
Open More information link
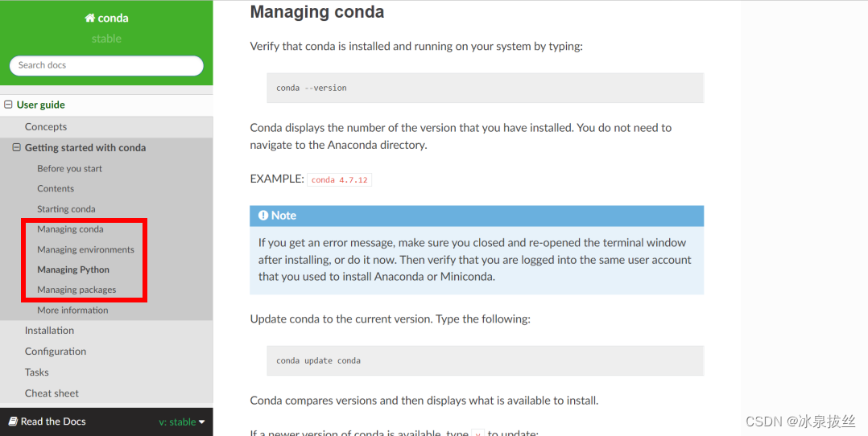point(72,311)
